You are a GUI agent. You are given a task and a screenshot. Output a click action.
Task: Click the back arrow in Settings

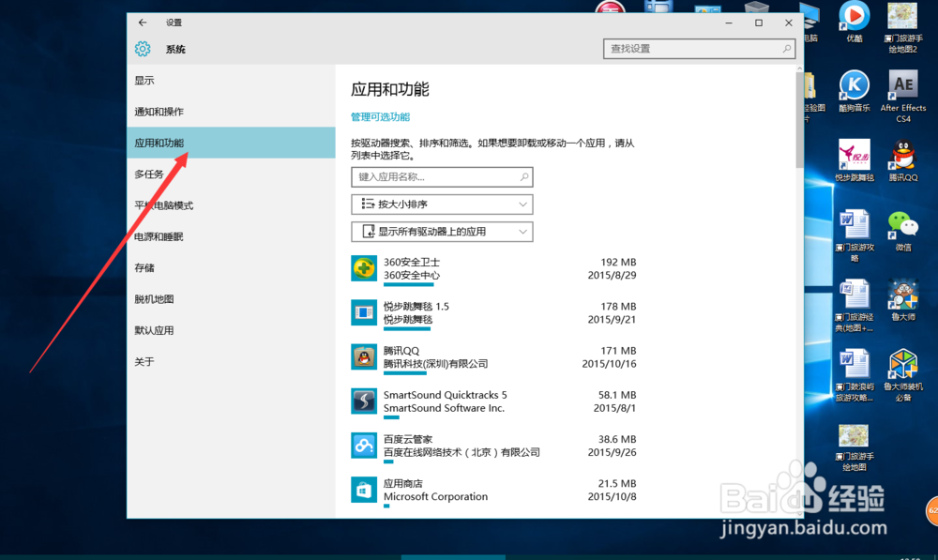point(143,23)
